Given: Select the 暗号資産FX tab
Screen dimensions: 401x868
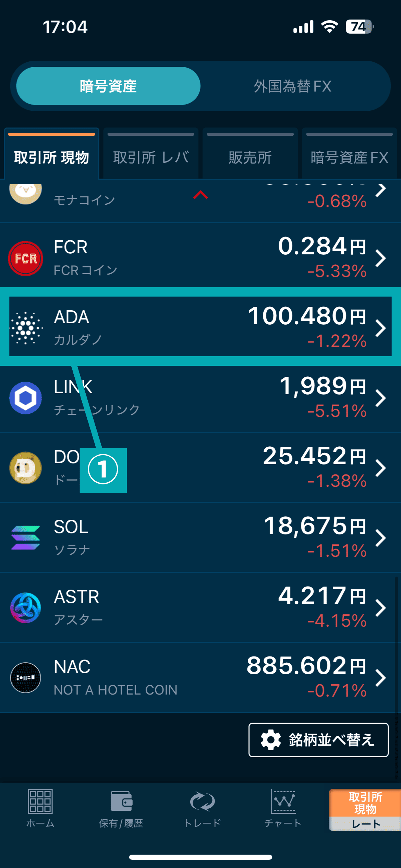Looking at the screenshot, I should (349, 157).
